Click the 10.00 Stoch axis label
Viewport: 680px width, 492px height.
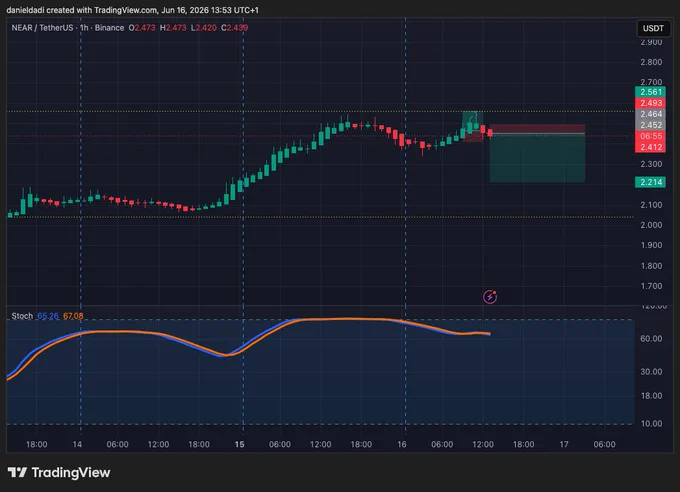click(651, 423)
